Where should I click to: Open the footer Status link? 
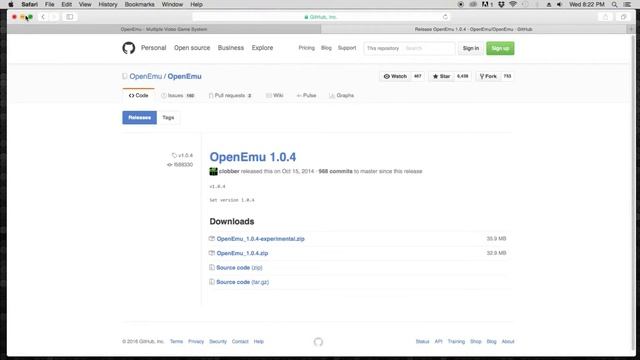422,342
